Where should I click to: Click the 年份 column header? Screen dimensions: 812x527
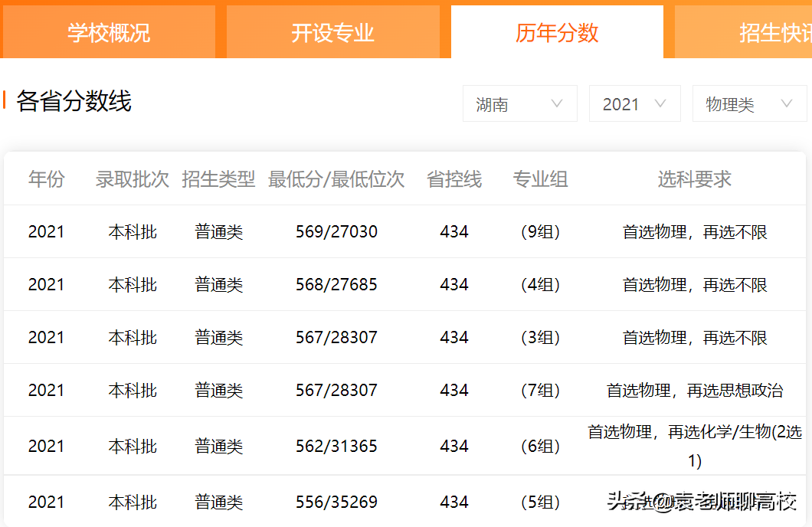[x=47, y=178]
